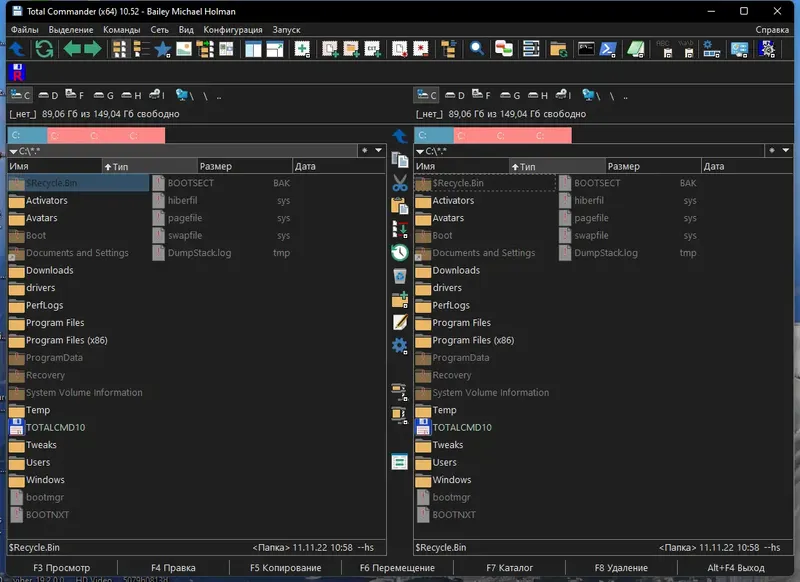Open the Сеть menu

(x=159, y=30)
